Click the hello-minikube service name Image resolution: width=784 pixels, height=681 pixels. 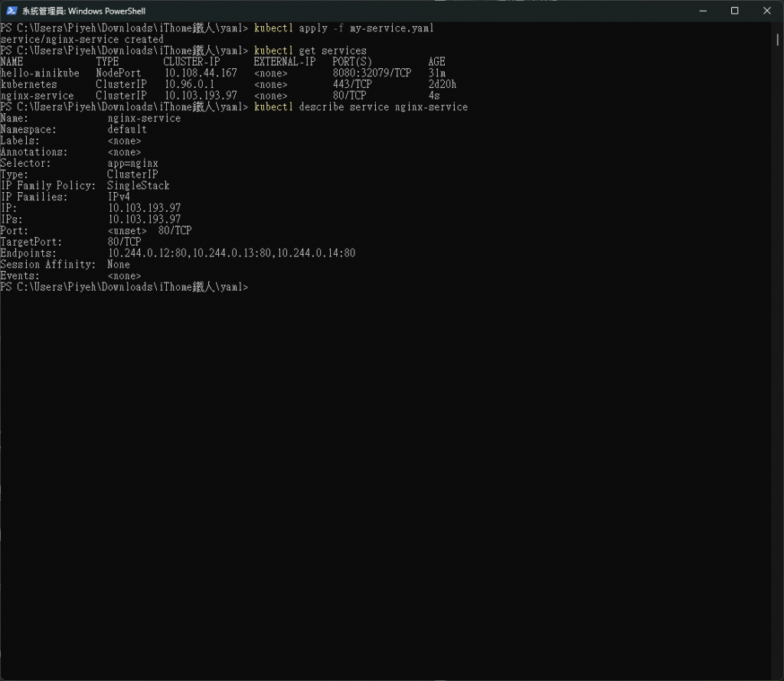point(40,73)
